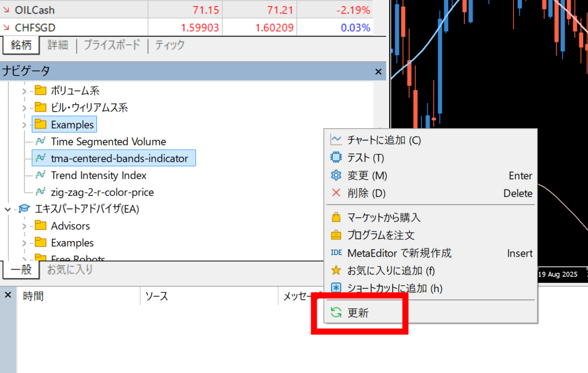Choose テスト (T) in context menu
Viewport: 588px width, 373px height.
tap(431, 158)
